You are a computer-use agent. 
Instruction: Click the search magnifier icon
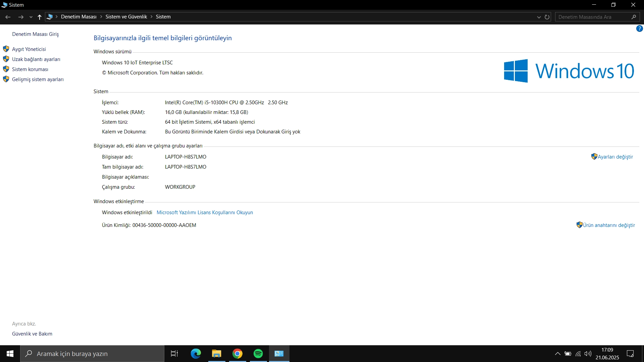click(634, 17)
